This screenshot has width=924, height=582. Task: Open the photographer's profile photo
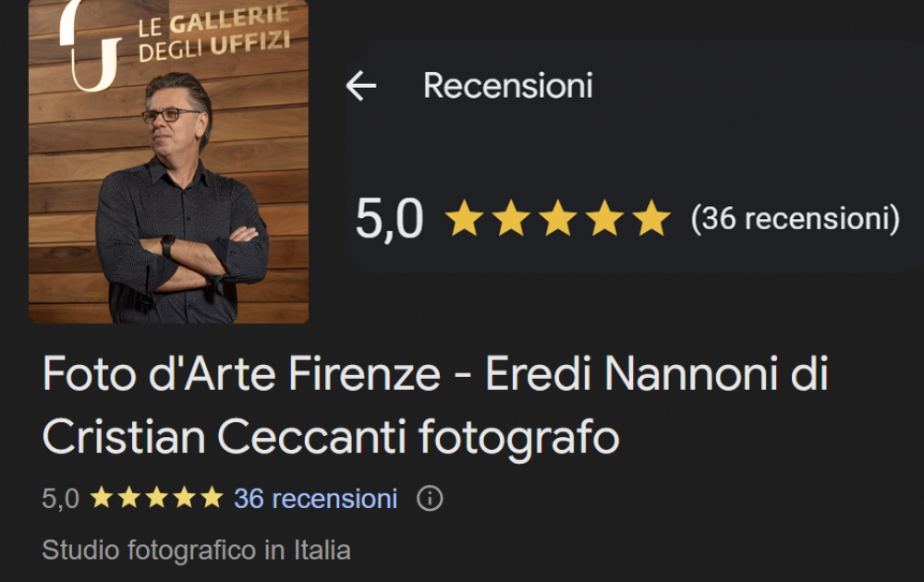pyautogui.click(x=168, y=162)
